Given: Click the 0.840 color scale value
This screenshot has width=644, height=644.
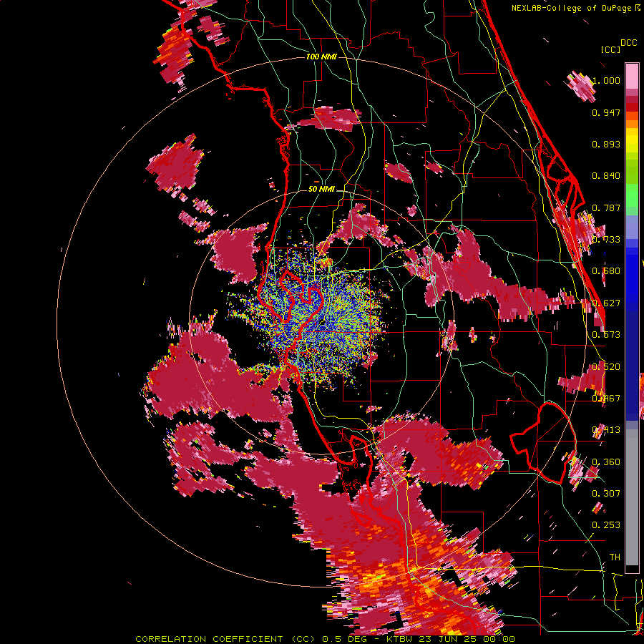Looking at the screenshot, I should coord(606,176).
